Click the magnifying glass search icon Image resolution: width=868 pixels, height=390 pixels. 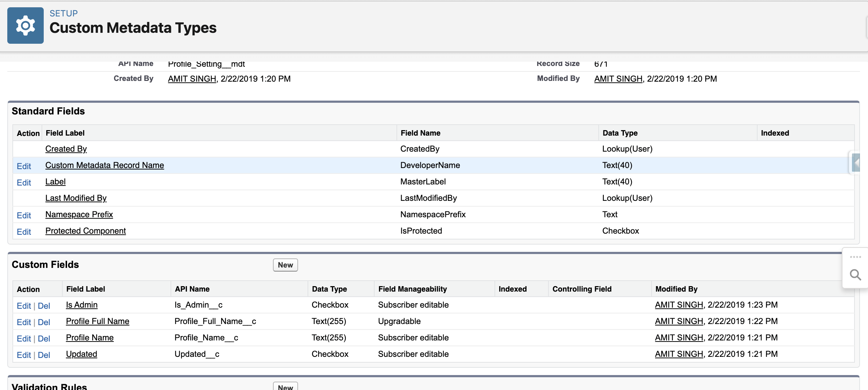855,275
